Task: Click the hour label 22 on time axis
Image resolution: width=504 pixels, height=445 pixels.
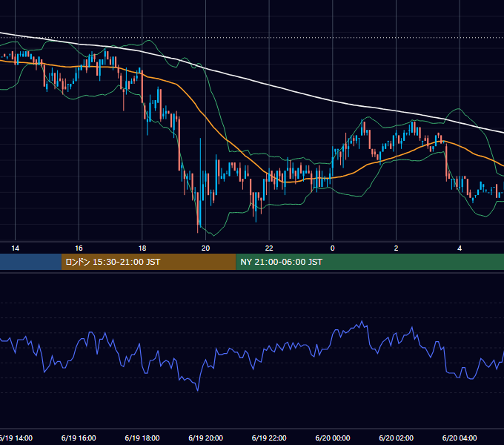Action: 269,248
